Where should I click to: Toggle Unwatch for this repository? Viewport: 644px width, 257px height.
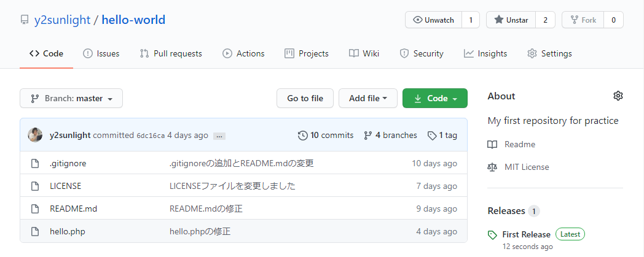(x=433, y=20)
